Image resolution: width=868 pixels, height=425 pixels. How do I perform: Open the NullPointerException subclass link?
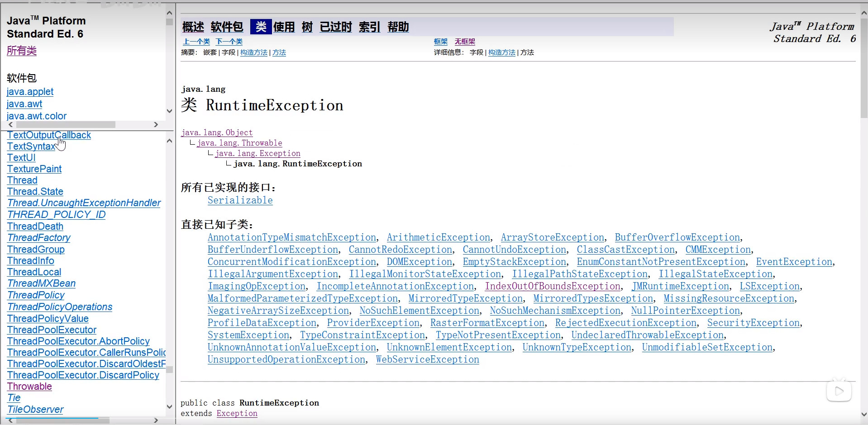(x=686, y=311)
